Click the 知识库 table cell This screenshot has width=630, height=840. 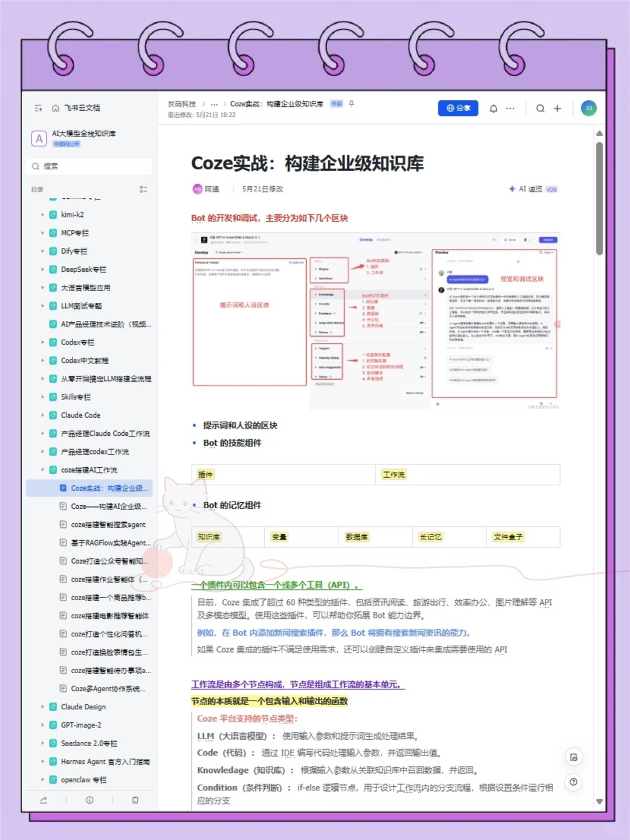tap(228, 537)
